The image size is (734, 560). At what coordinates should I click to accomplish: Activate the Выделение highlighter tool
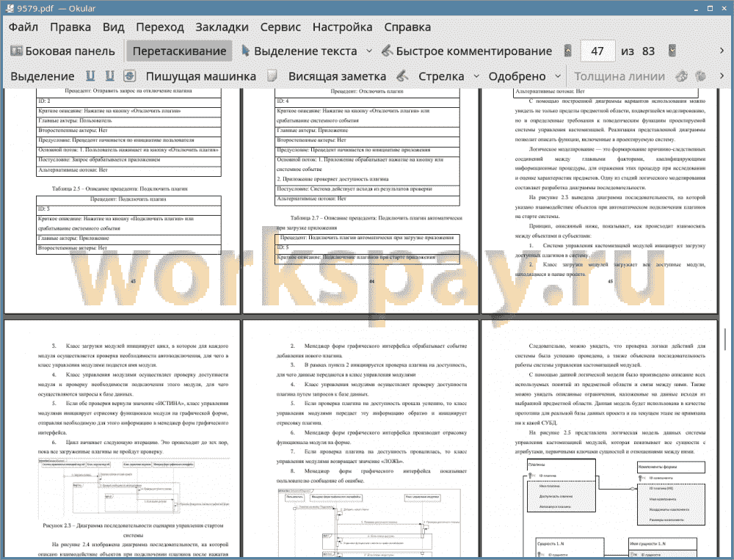[43, 76]
